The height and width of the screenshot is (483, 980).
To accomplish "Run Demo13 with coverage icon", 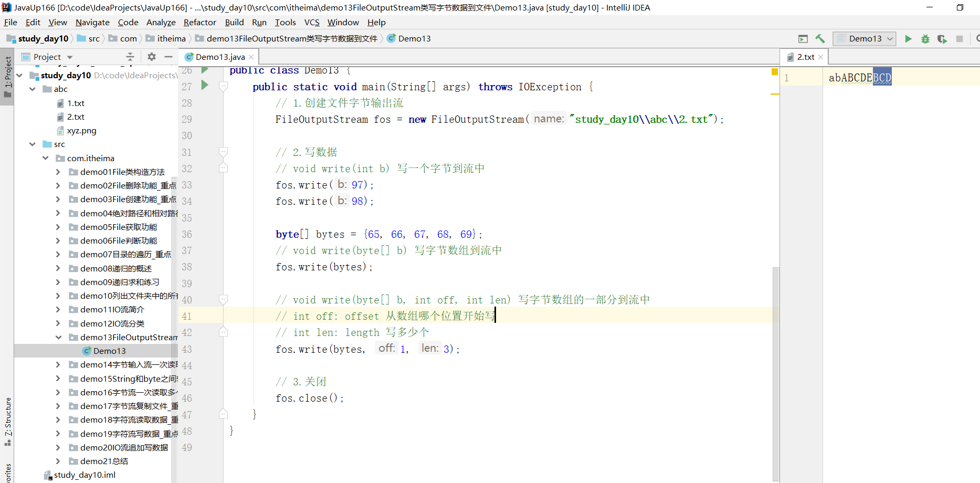I will pyautogui.click(x=942, y=39).
